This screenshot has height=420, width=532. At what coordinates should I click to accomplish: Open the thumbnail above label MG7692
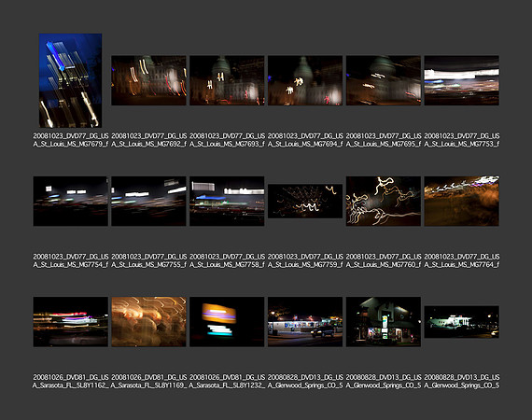[x=148, y=80]
